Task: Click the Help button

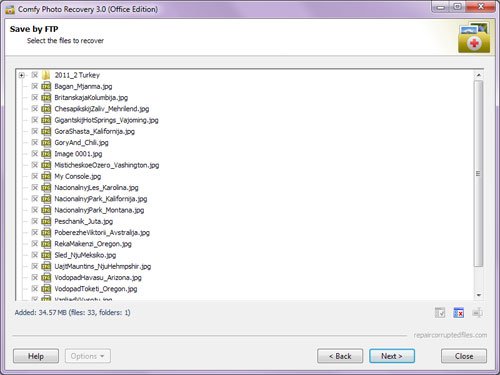Action: pos(36,356)
